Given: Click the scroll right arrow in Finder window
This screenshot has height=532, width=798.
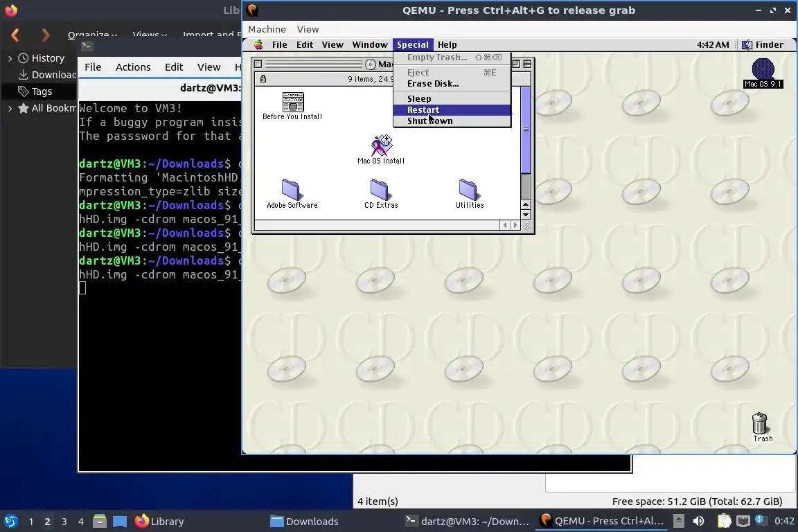Looking at the screenshot, I should (515, 225).
